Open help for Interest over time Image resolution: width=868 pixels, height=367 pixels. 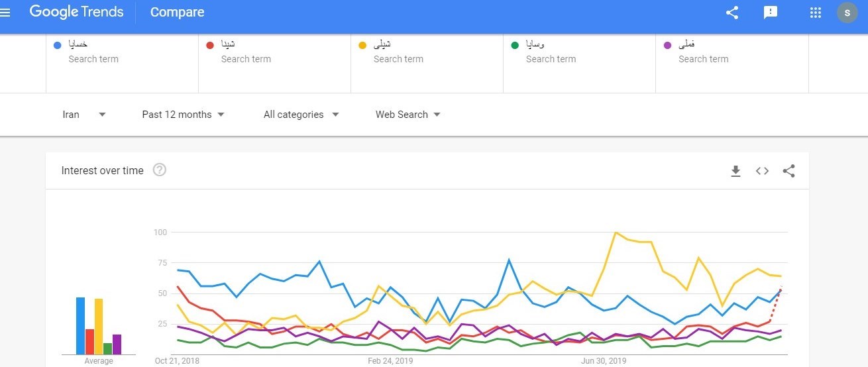[160, 170]
